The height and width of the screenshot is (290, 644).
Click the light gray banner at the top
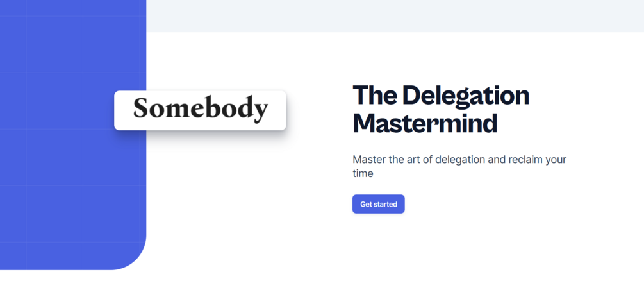click(395, 15)
